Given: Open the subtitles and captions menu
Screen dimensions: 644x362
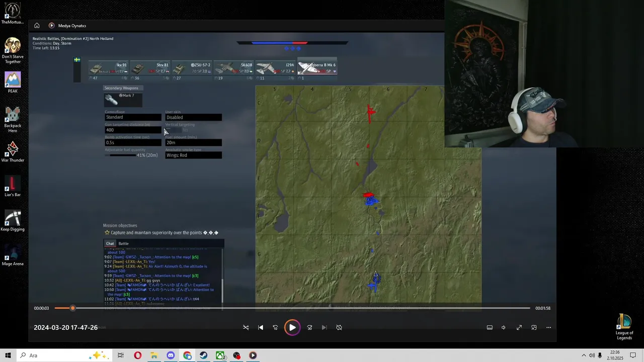Looking at the screenshot, I should click(x=490, y=327).
